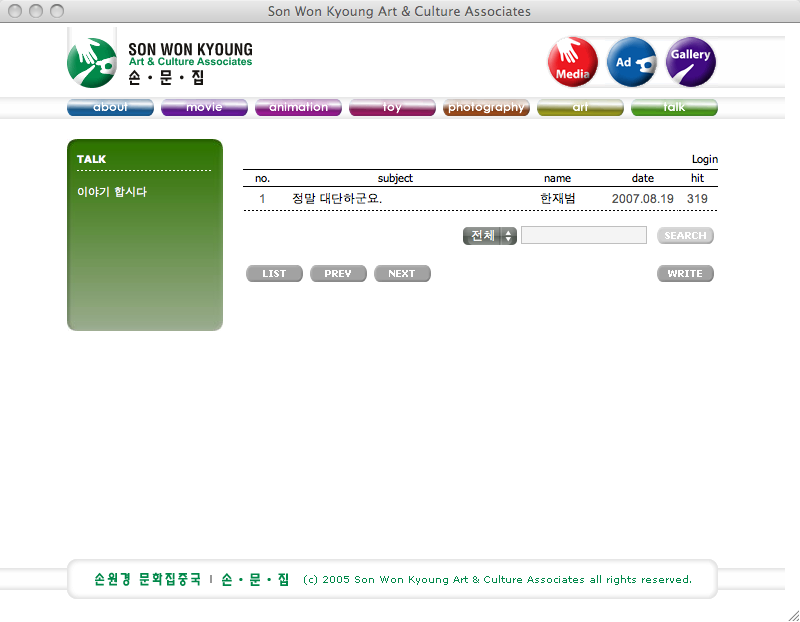Open the post titled 정말 대단하군요
Viewport: 800px width, 622px height.
point(337,199)
